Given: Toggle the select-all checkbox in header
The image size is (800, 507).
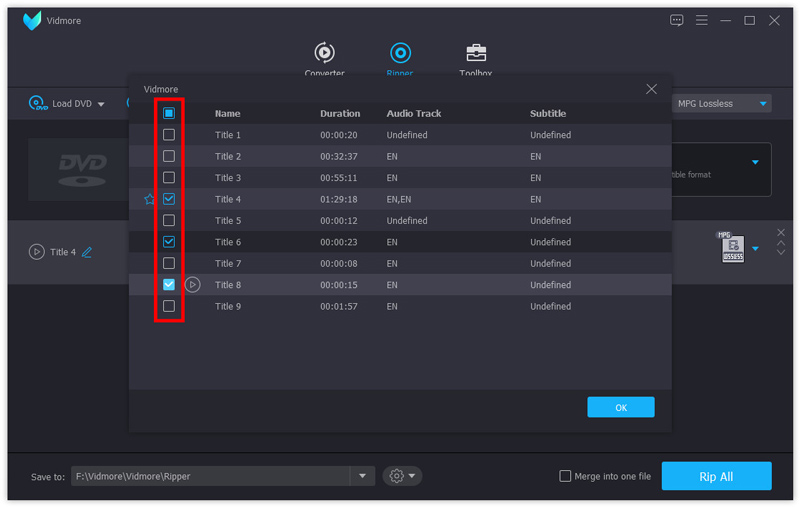Looking at the screenshot, I should tap(169, 114).
